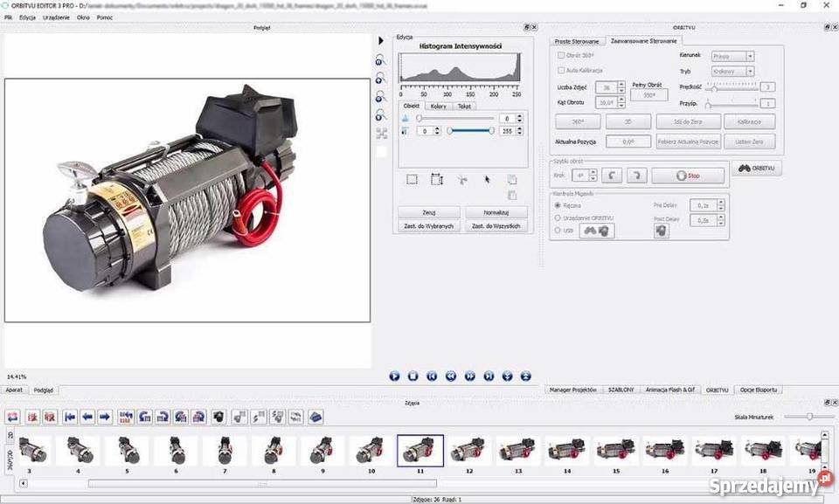The image size is (839, 504).
Task: Click the Prędkość speed slider
Action: [732, 86]
